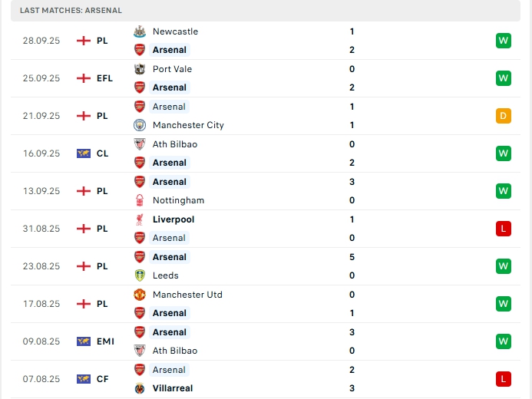Image resolution: width=532 pixels, height=399 pixels.
Task: Click the CL competition label
Action: [102, 153]
